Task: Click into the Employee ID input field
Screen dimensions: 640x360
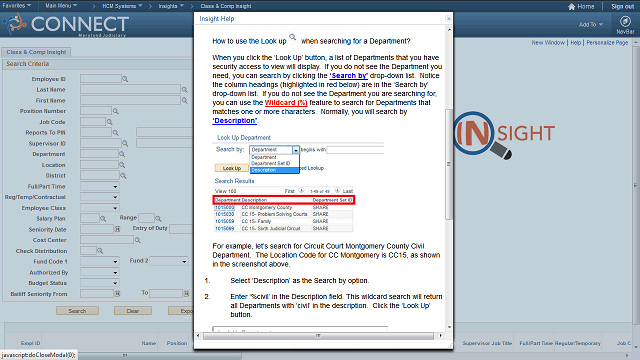Action: tap(101, 79)
